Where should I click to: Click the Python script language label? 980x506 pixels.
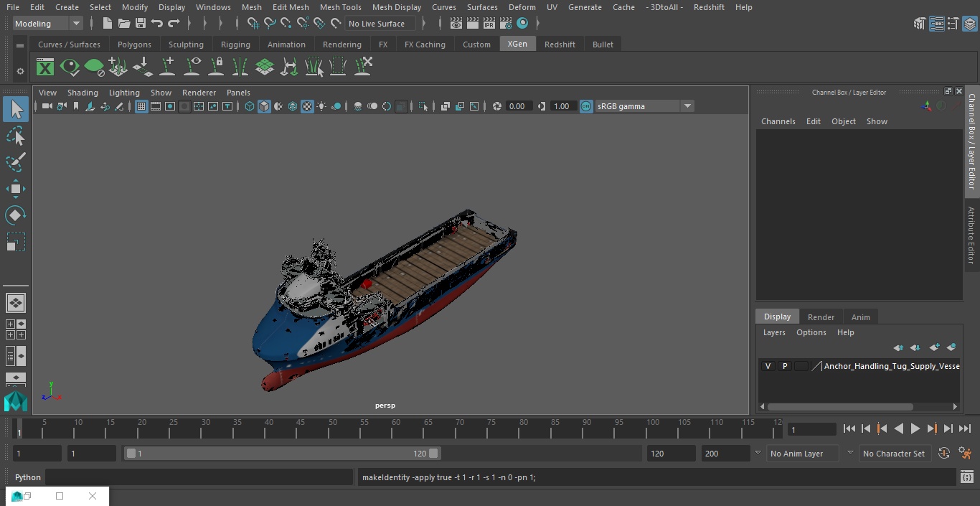(x=28, y=477)
